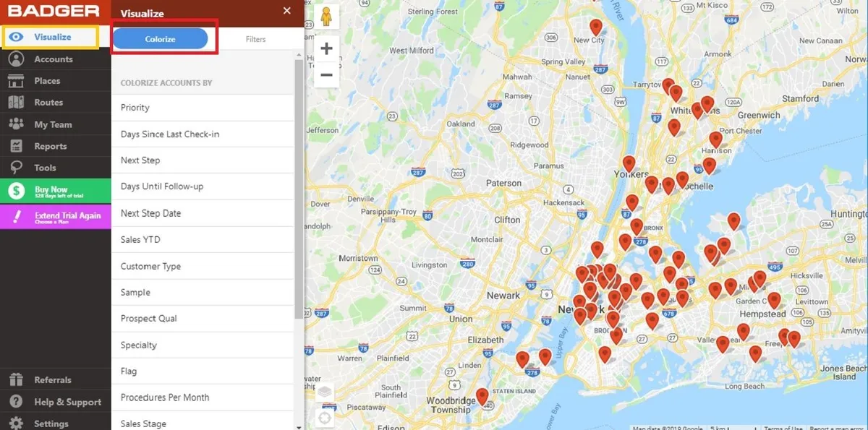Open My Team in the sidebar
Screen dimensions: 868x430
(53, 124)
